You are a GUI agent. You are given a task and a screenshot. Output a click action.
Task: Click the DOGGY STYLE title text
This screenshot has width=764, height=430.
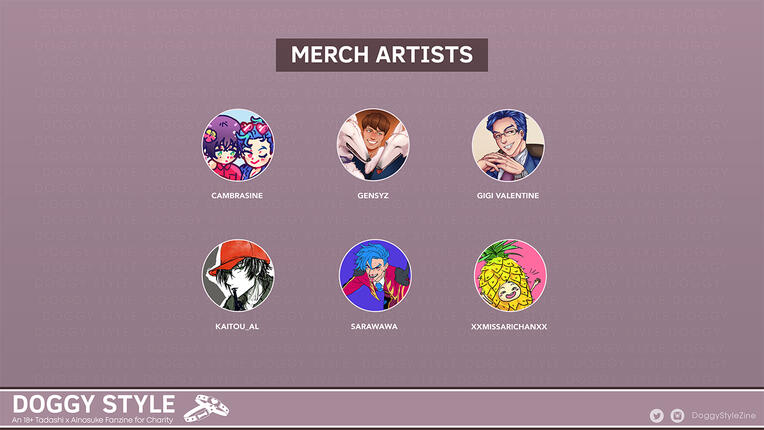coord(94,404)
